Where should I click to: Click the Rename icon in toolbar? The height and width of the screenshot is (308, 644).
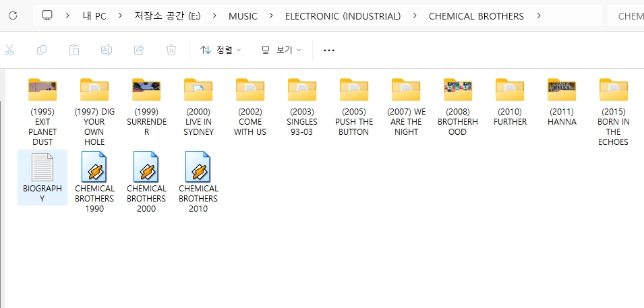tap(107, 50)
